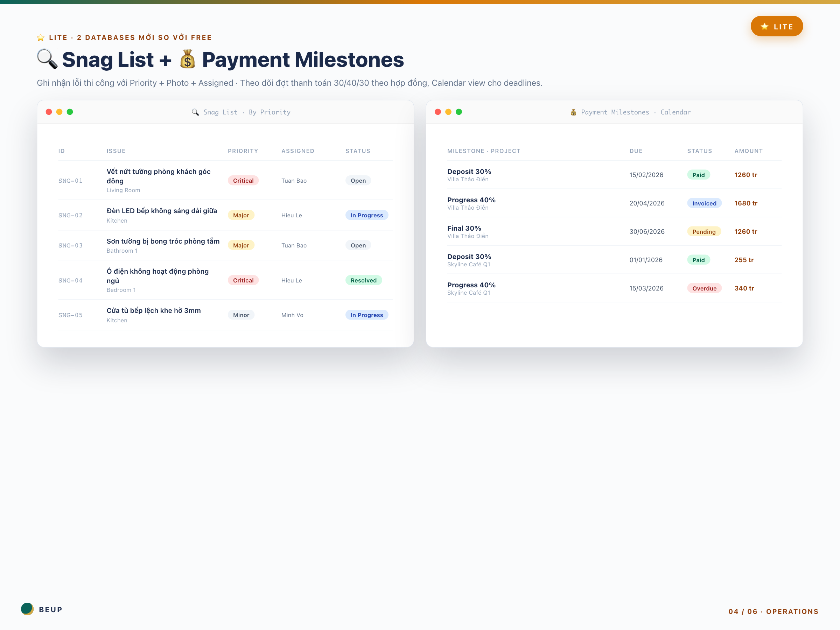The height and width of the screenshot is (630, 840).
Task: Click the Living Room location label
Action: click(x=123, y=190)
